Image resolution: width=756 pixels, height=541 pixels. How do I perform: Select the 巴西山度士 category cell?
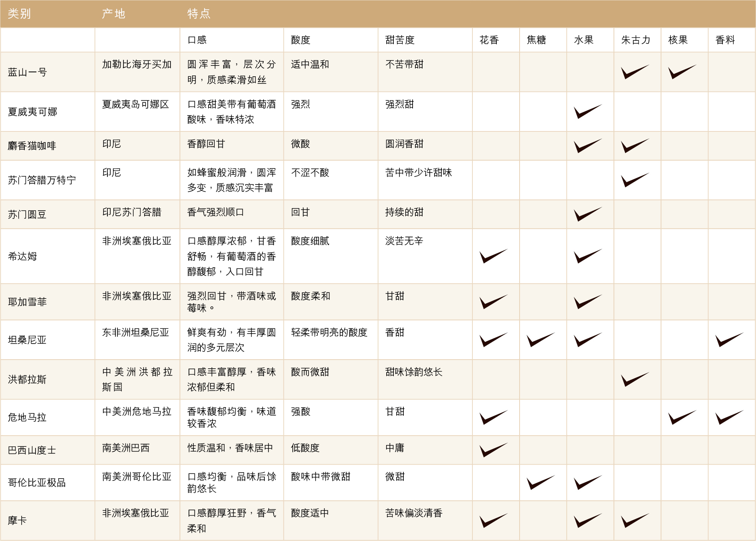click(48, 450)
